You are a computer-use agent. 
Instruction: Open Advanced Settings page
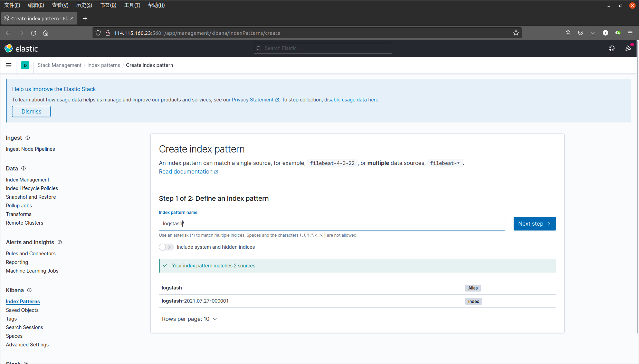27,345
